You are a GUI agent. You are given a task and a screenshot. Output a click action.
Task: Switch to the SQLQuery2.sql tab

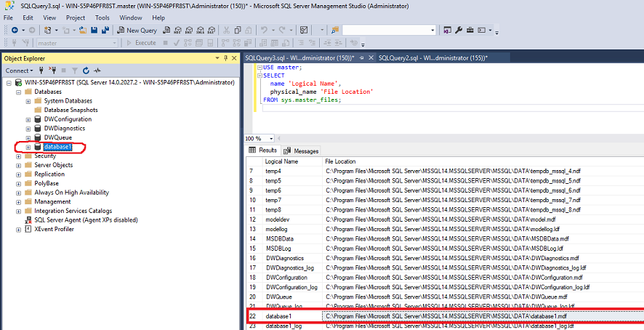(x=433, y=58)
